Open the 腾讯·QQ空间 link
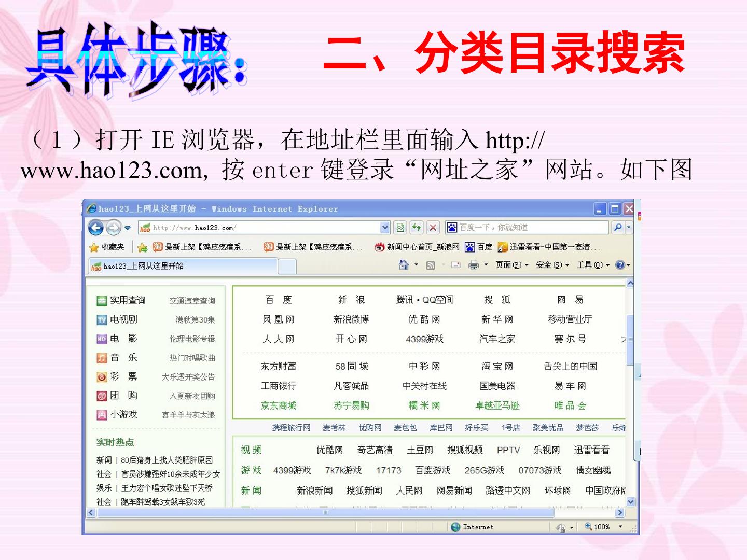Image resolution: width=747 pixels, height=560 pixels. click(425, 300)
